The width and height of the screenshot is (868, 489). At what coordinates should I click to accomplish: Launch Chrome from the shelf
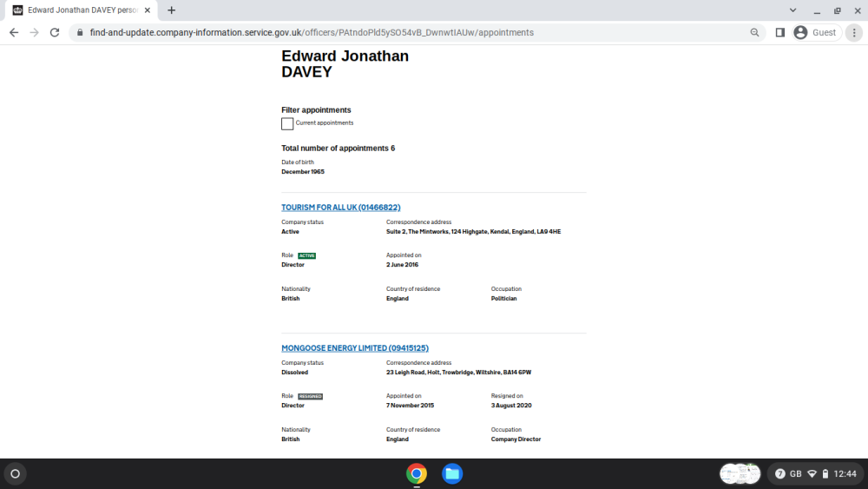(x=417, y=473)
